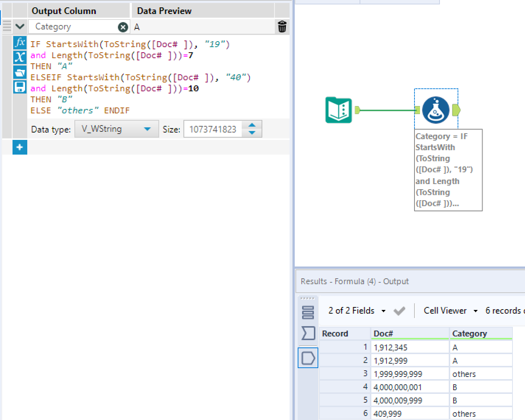The image size is (525, 420).
Task: Toggle the input anchor data view
Action: (x=308, y=333)
